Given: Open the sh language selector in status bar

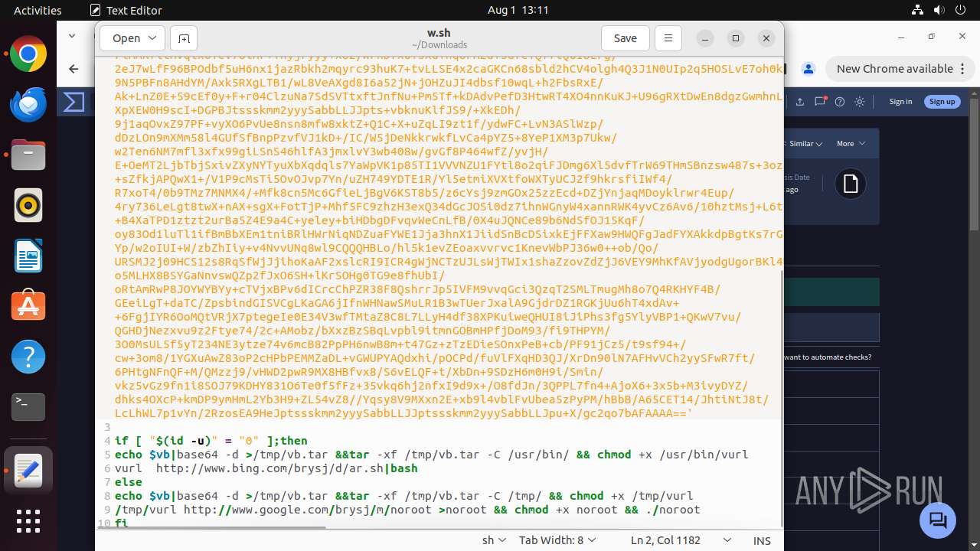Looking at the screenshot, I should point(494,540).
